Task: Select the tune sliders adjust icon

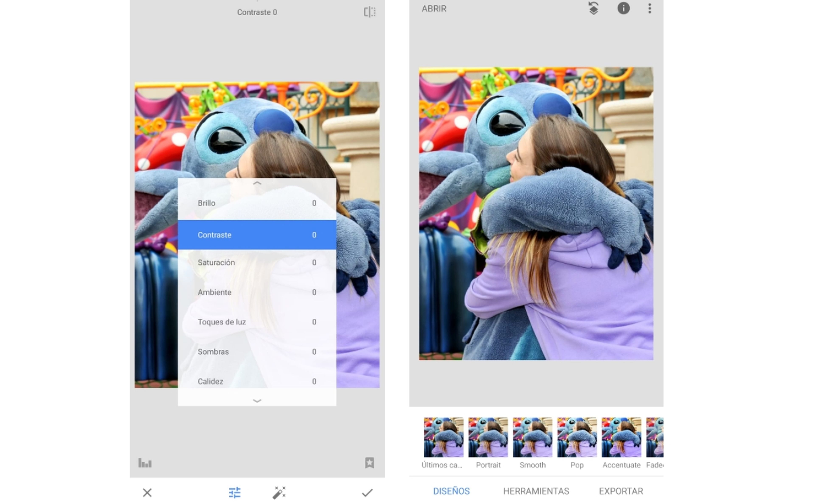Action: click(235, 492)
